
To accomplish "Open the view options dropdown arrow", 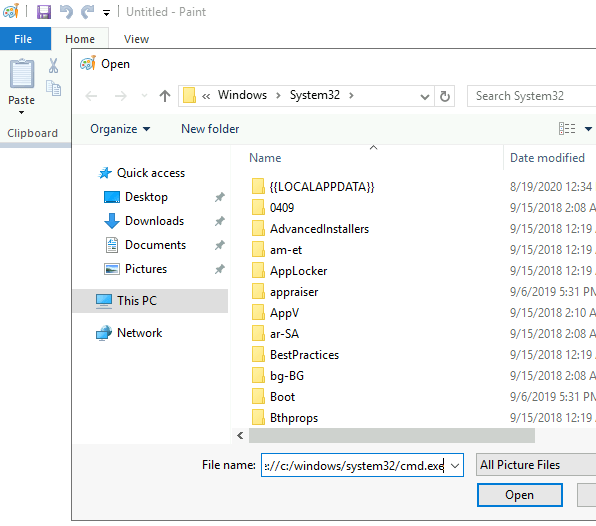I will click(x=588, y=129).
